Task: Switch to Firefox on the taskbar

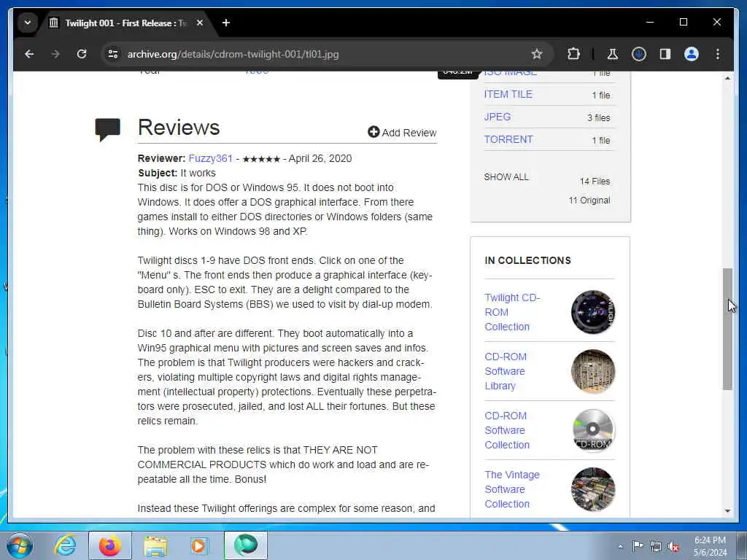Action: [x=110, y=545]
